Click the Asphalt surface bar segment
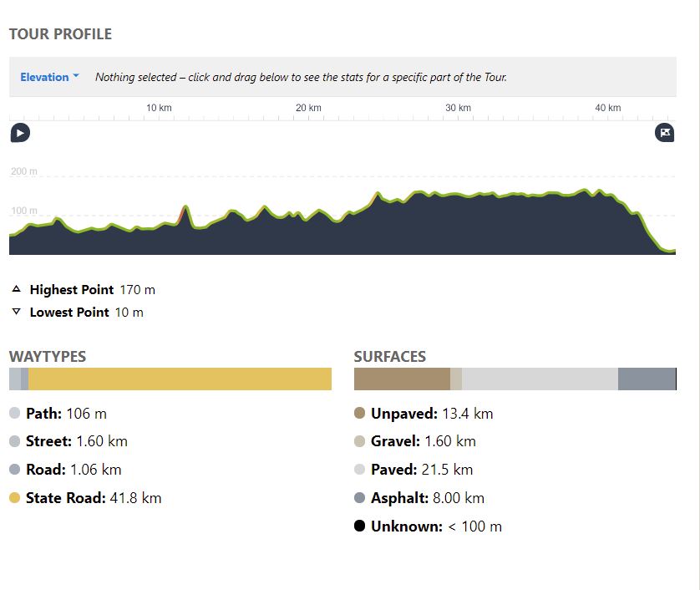Viewport: 700px width, 590px height. [x=646, y=379]
